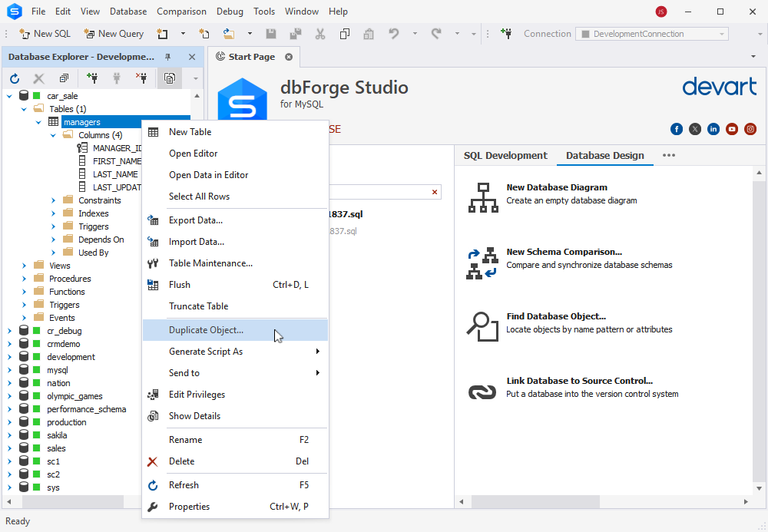This screenshot has width=768, height=532.
Task: Click the Collapse All icon in Database Explorer
Action: point(64,78)
